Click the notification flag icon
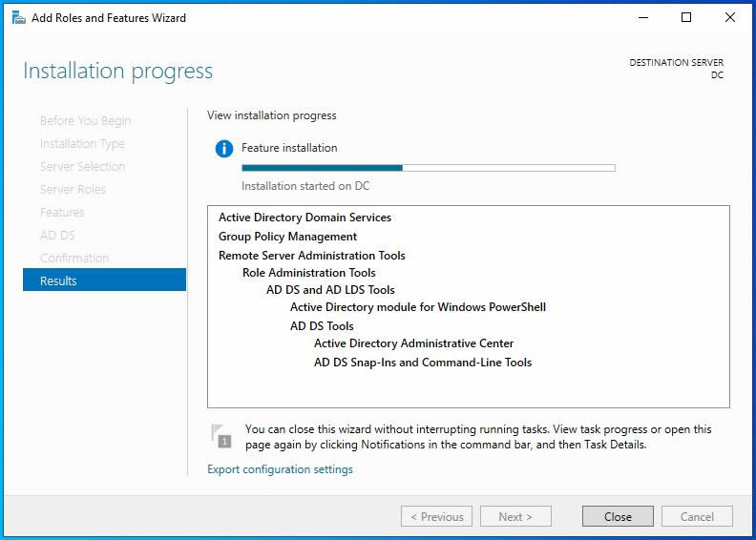756x540 pixels. pyautogui.click(x=220, y=436)
